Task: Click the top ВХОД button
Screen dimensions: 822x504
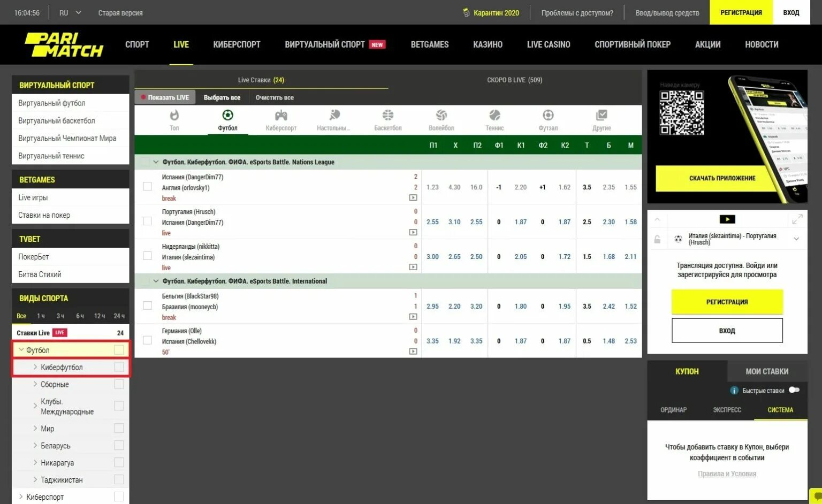Action: click(x=791, y=12)
